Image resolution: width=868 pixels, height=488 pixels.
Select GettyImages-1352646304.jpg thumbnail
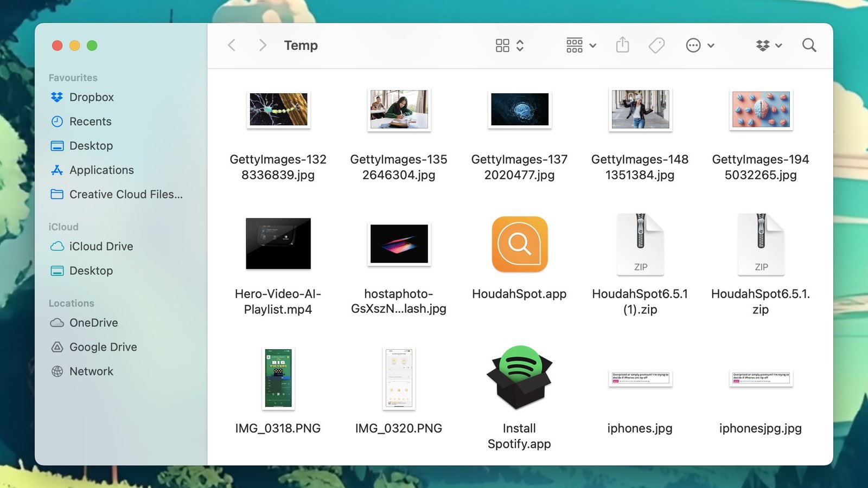coord(399,110)
